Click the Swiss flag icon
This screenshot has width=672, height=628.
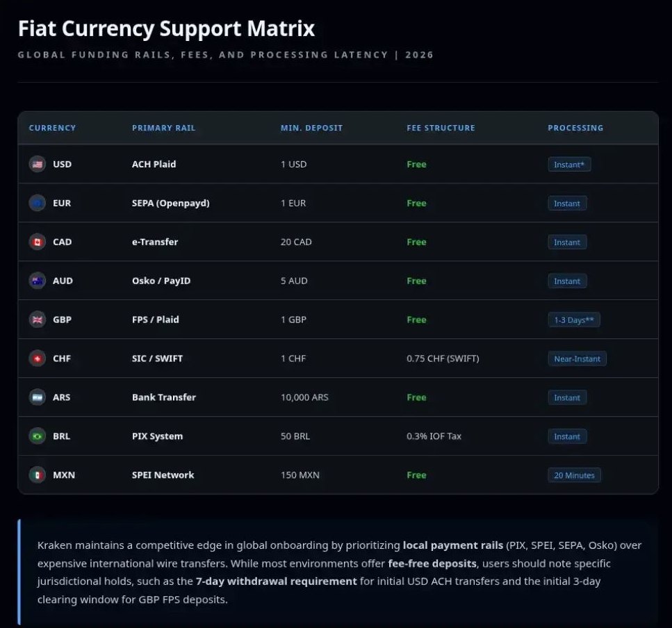pyautogui.click(x=37, y=359)
